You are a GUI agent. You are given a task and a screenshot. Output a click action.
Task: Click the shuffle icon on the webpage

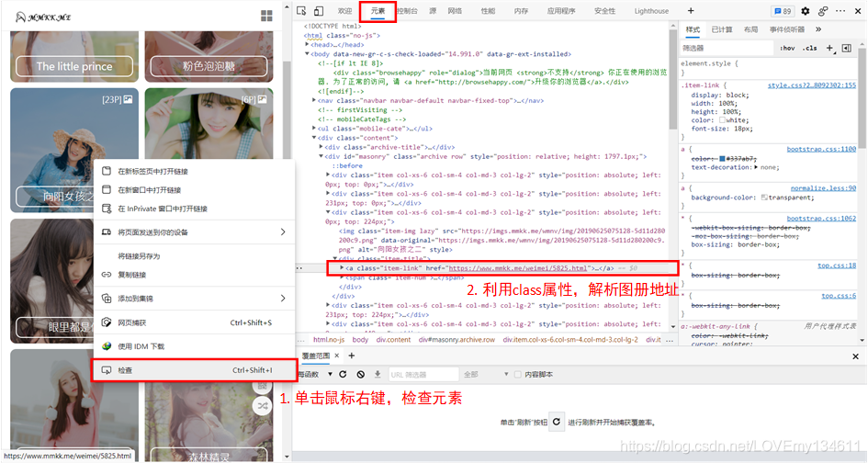coord(263,406)
